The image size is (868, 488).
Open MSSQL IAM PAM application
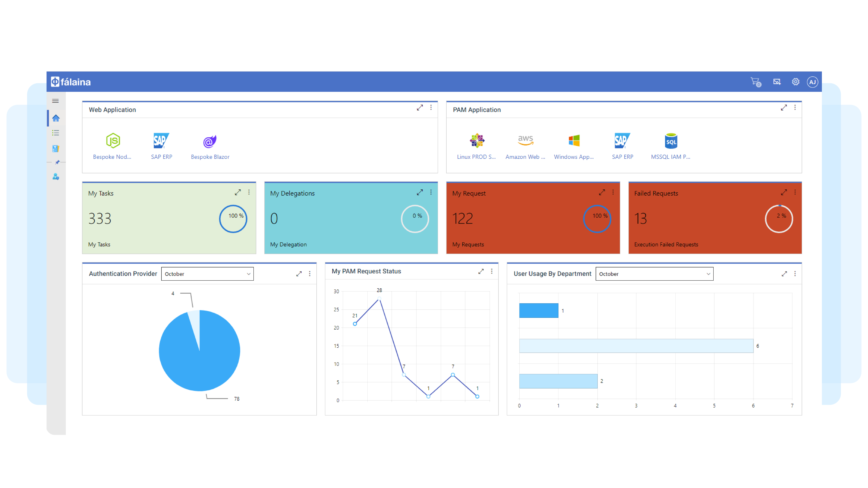click(x=671, y=146)
